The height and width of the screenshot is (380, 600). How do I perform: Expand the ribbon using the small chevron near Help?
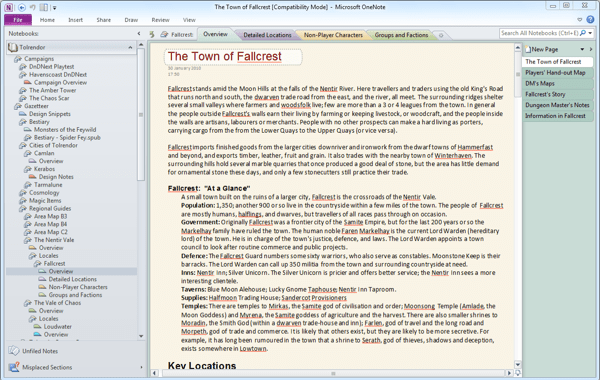(x=580, y=20)
